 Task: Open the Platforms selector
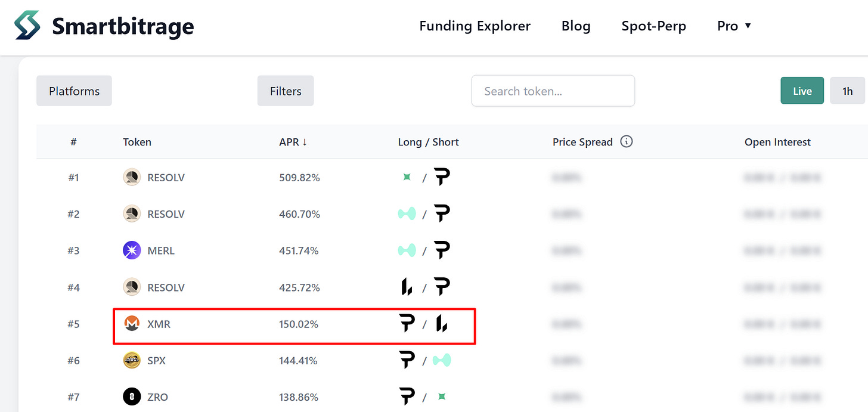coord(74,91)
